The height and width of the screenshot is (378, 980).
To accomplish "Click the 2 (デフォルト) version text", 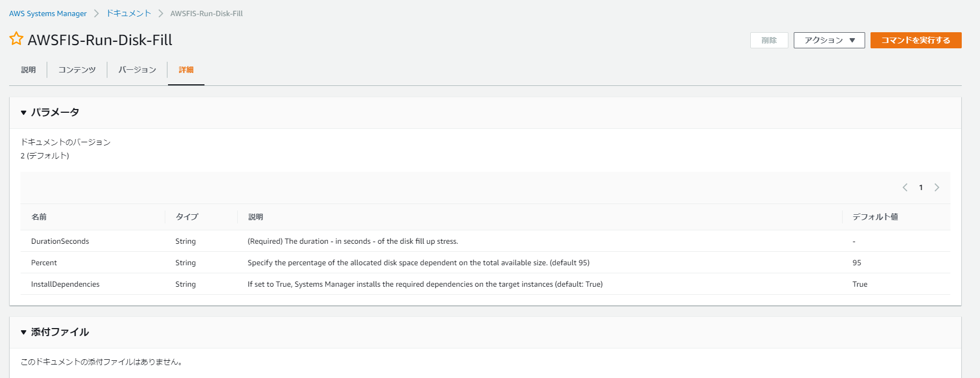I will (x=45, y=156).
